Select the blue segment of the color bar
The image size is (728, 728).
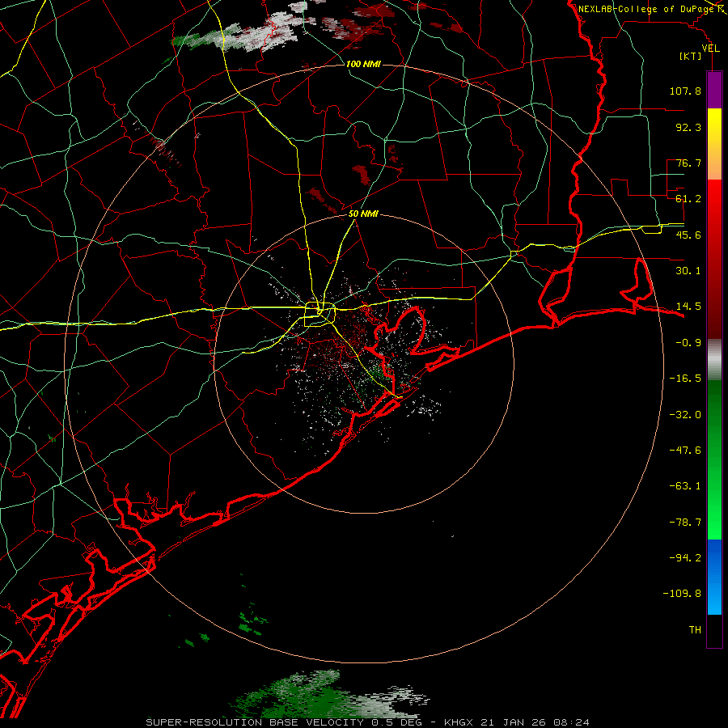coord(714,577)
